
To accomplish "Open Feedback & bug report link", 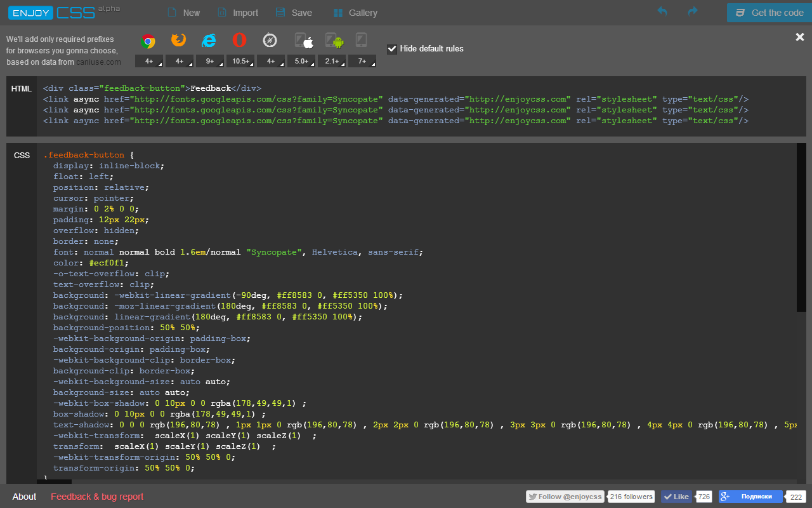I will (97, 497).
